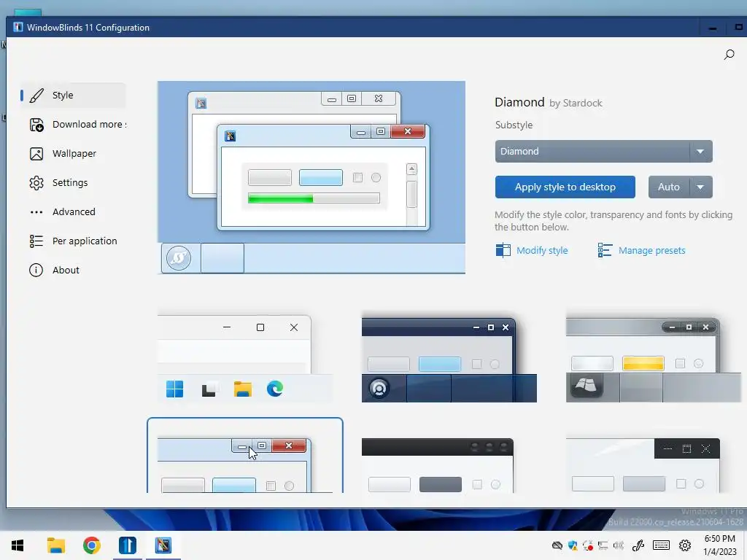The height and width of the screenshot is (560, 747).
Task: Click the Modify style icon
Action: [503, 250]
